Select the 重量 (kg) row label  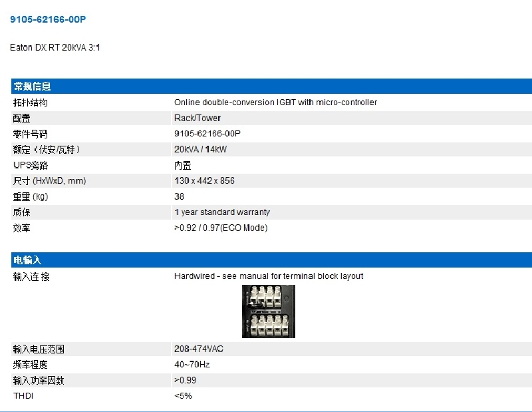(31, 196)
